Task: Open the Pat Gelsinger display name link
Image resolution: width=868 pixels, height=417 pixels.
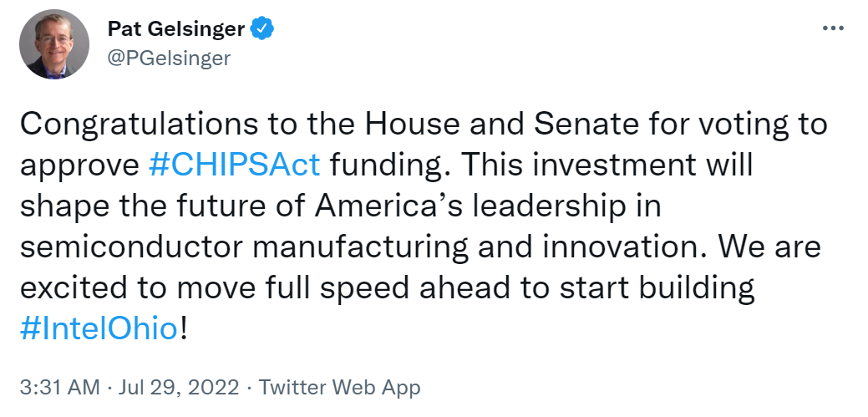Action: pos(176,29)
